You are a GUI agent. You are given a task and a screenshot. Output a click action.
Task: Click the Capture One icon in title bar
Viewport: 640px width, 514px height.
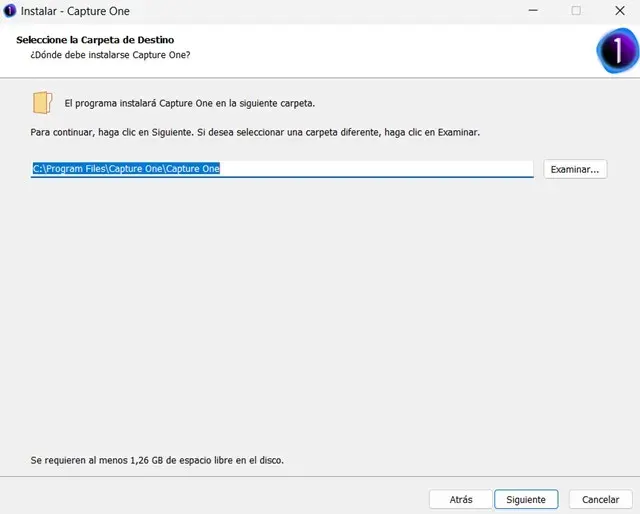[x=9, y=11]
